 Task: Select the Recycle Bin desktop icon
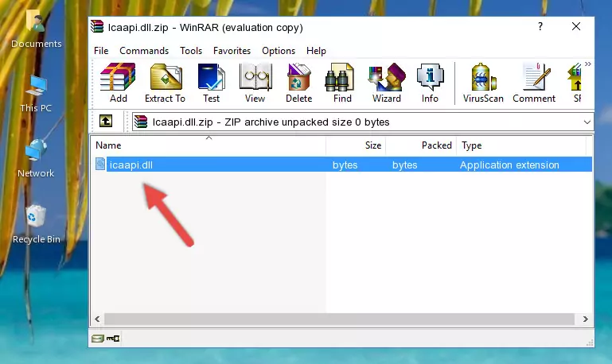click(x=36, y=224)
